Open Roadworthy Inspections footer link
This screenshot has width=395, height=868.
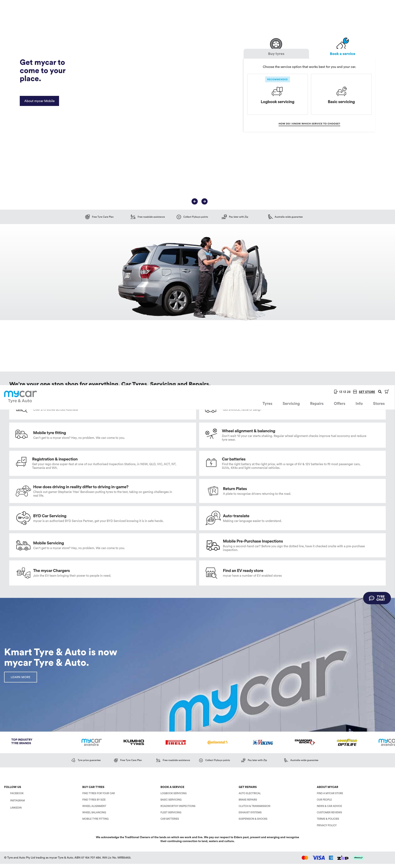pyautogui.click(x=178, y=806)
